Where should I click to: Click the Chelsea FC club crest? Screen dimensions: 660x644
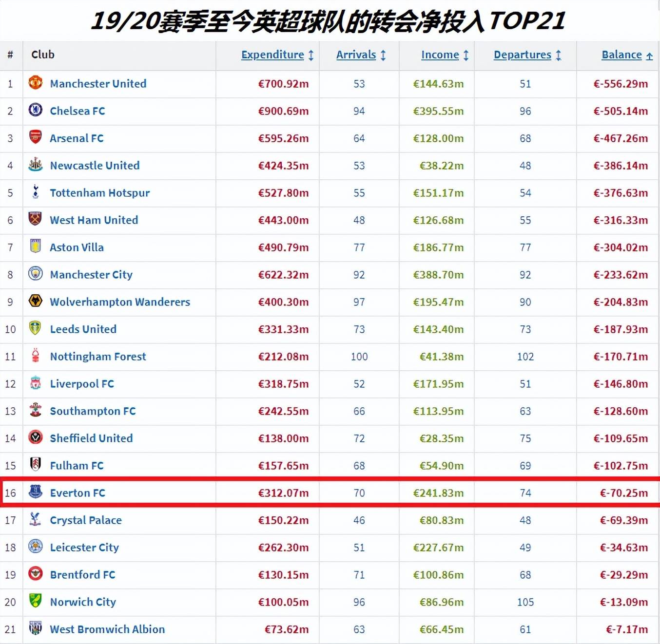(35, 110)
